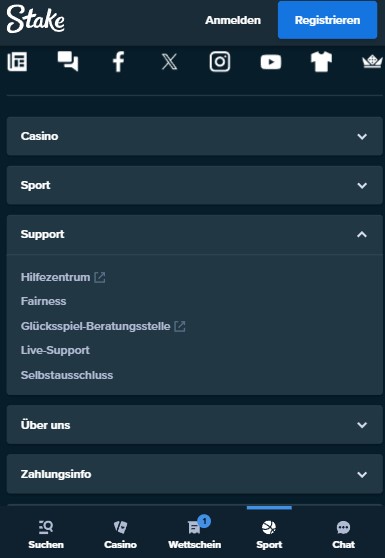This screenshot has width=385, height=558.
Task: Collapse the Support section
Action: 195,234
